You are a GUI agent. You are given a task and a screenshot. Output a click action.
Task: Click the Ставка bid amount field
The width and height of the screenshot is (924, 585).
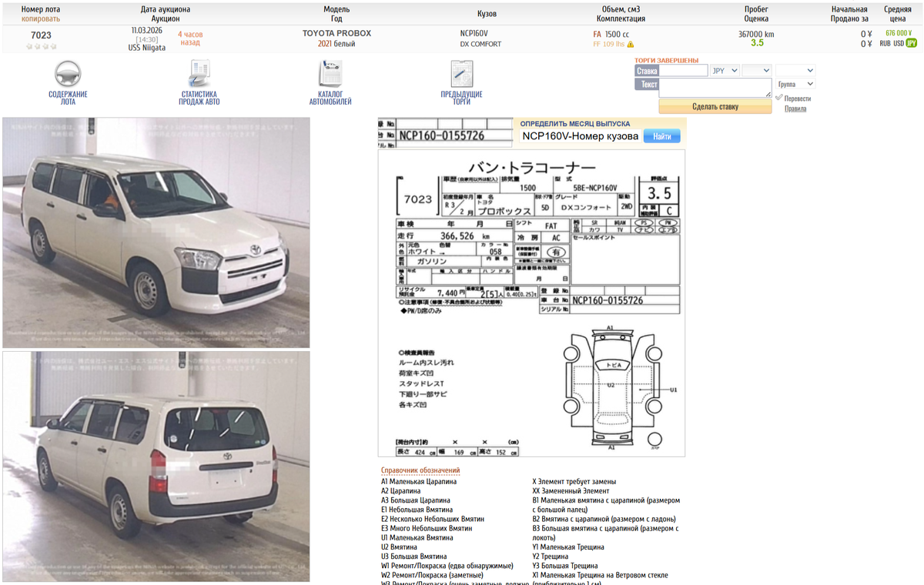[x=684, y=70]
